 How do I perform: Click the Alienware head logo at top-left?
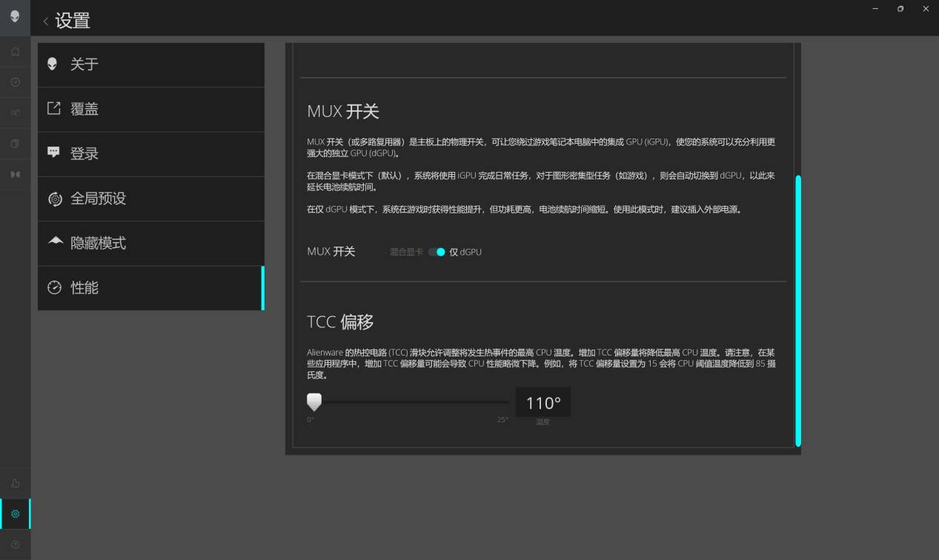click(15, 16)
